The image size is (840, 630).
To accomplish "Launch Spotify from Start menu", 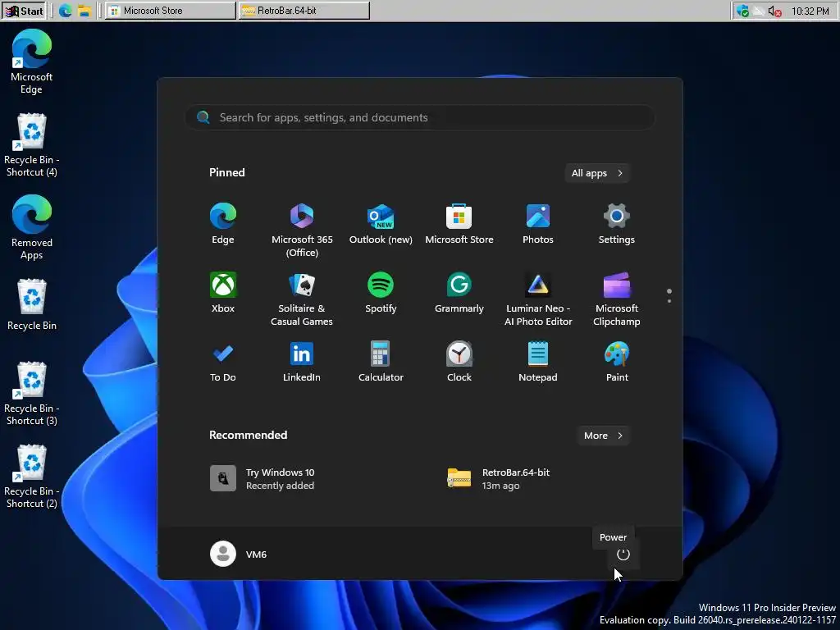I will pos(381,293).
